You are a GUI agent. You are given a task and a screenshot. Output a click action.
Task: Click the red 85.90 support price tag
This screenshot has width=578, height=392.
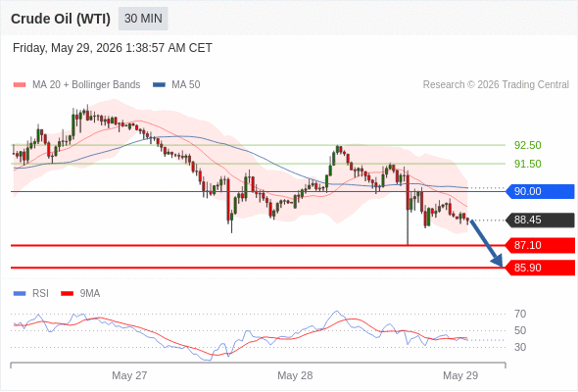coord(541,268)
